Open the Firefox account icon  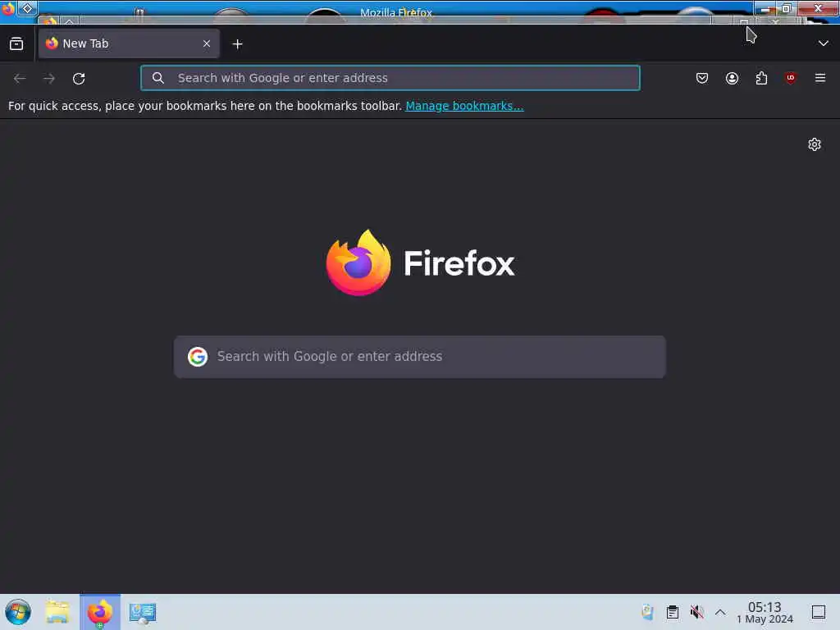click(x=732, y=78)
